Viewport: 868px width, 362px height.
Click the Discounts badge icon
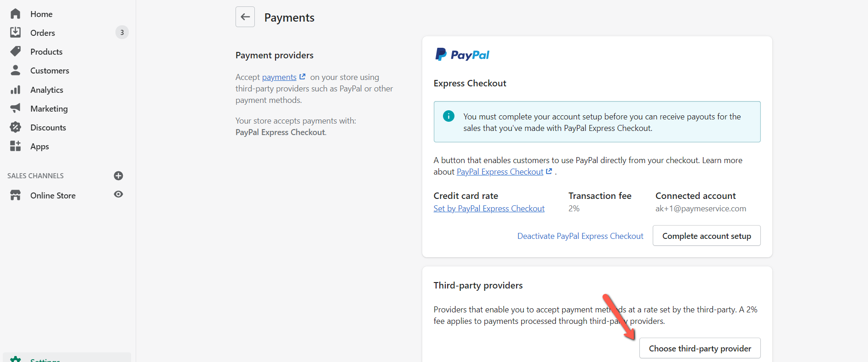pyautogui.click(x=16, y=127)
